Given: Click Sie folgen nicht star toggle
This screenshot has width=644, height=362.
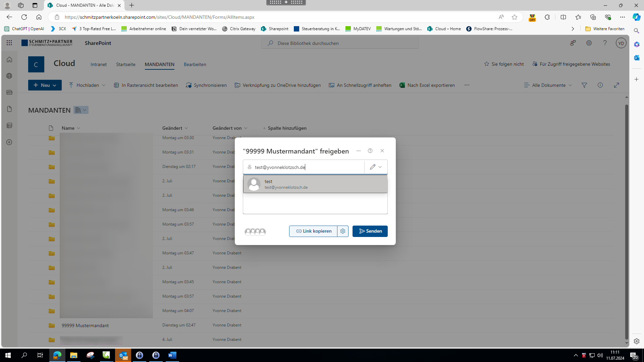Looking at the screenshot, I should [x=504, y=64].
